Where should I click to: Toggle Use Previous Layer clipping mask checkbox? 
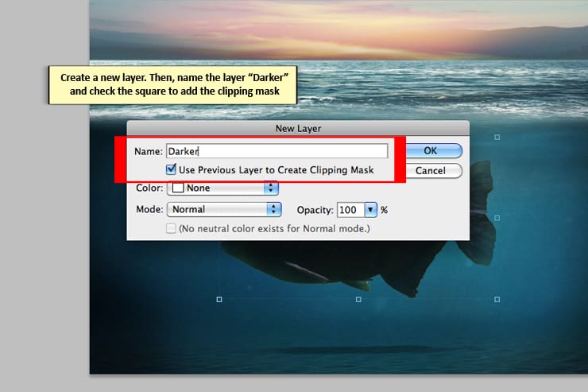171,169
